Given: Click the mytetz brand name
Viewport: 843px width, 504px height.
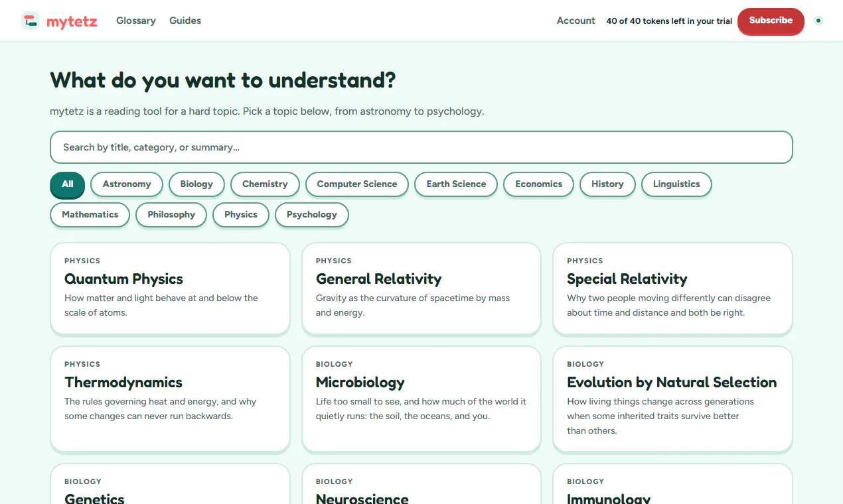Looking at the screenshot, I should coord(72,21).
